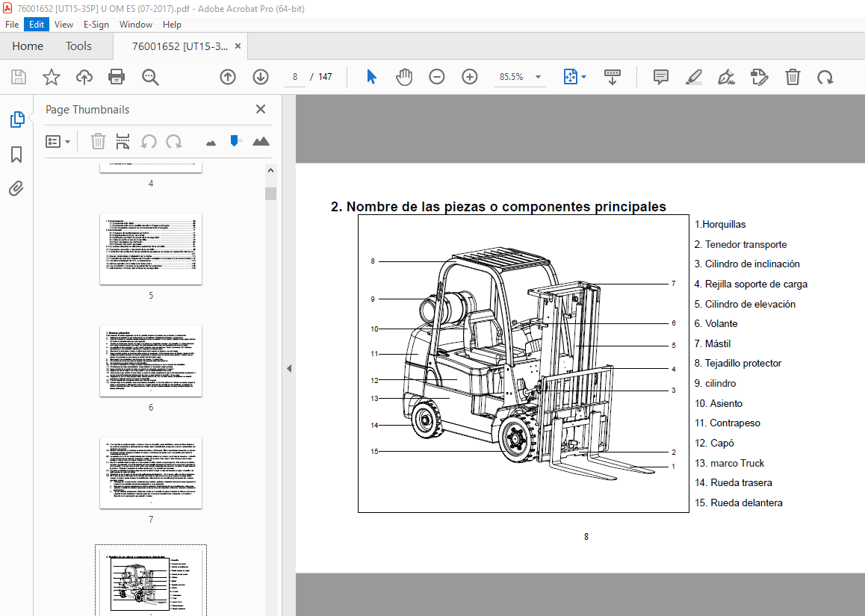Open the Help menu

172,24
